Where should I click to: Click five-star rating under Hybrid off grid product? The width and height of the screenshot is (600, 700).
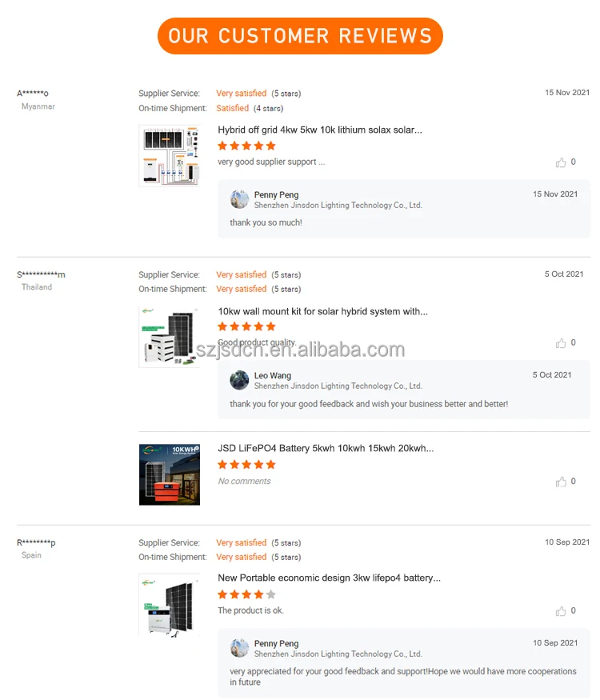coord(246,146)
